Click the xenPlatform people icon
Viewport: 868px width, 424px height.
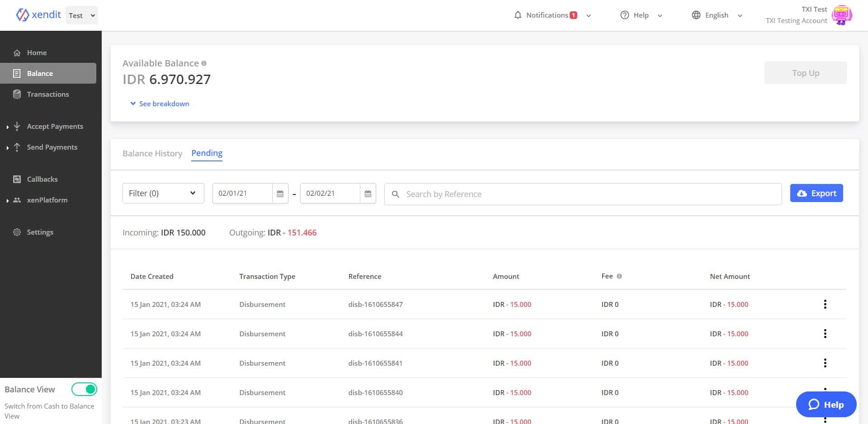tap(17, 200)
